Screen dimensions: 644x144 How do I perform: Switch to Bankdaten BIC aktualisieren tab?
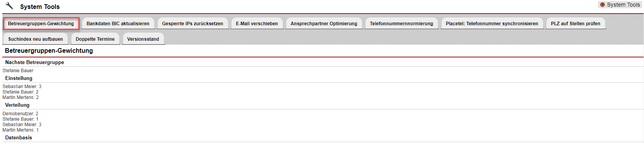pyautogui.click(x=118, y=24)
